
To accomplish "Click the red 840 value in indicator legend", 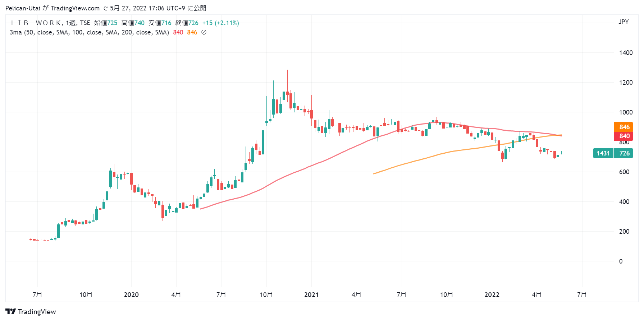I will pos(178,32).
